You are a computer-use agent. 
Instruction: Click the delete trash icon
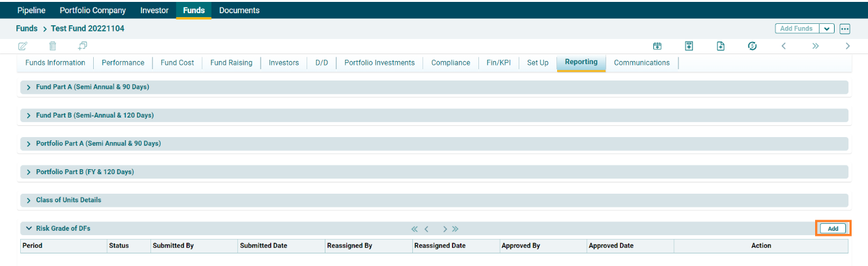point(53,46)
